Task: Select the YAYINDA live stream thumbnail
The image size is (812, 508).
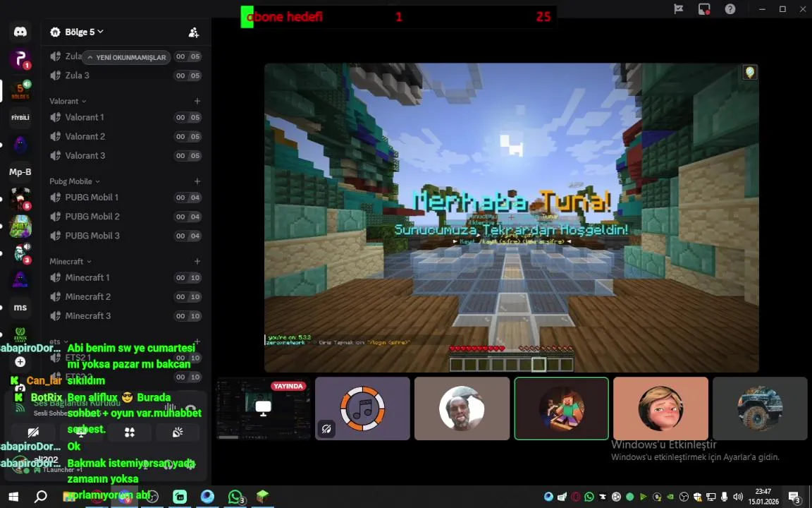Action: pos(263,409)
